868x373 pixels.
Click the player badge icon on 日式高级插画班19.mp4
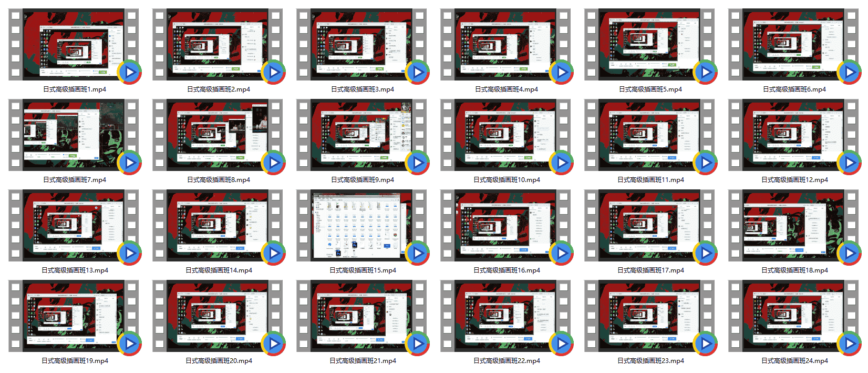pyautogui.click(x=129, y=344)
